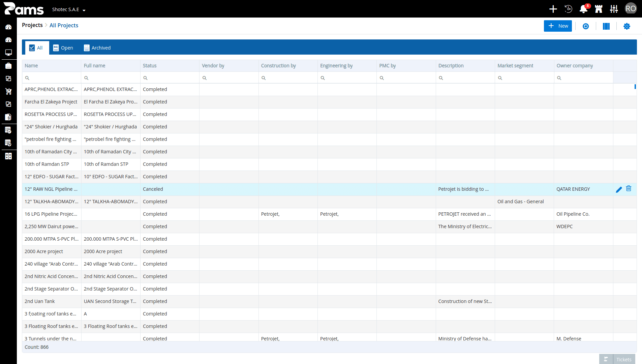Click the 'WDEPC' owner company cell
Viewport: 642px width, 364px height.
point(584,226)
